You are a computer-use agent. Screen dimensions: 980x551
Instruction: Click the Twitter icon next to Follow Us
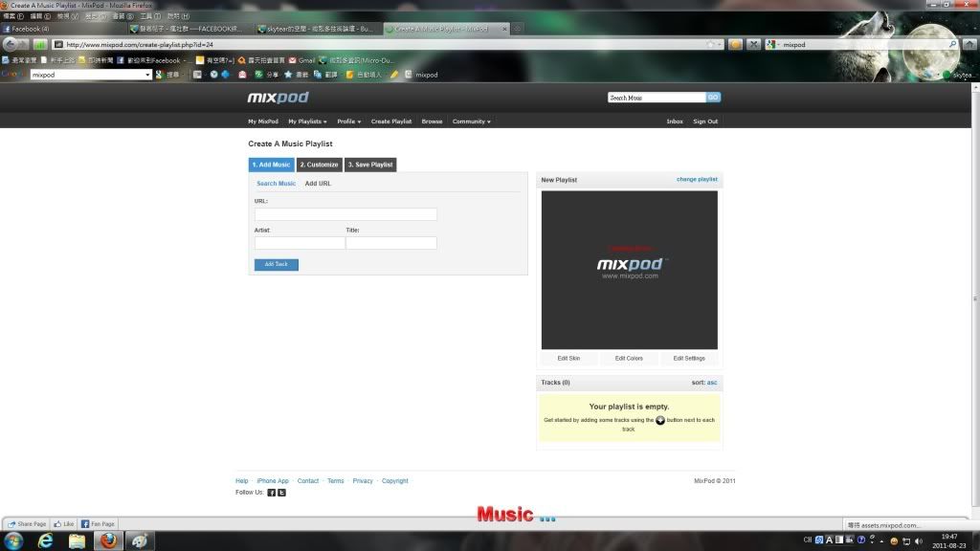coord(282,493)
